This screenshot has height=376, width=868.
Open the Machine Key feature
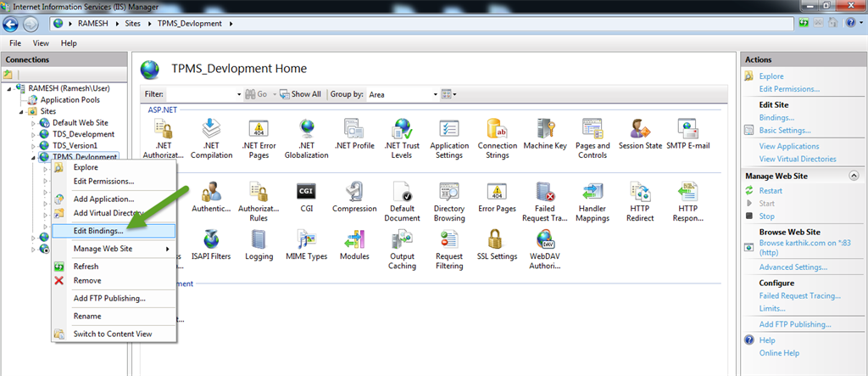coord(545,135)
